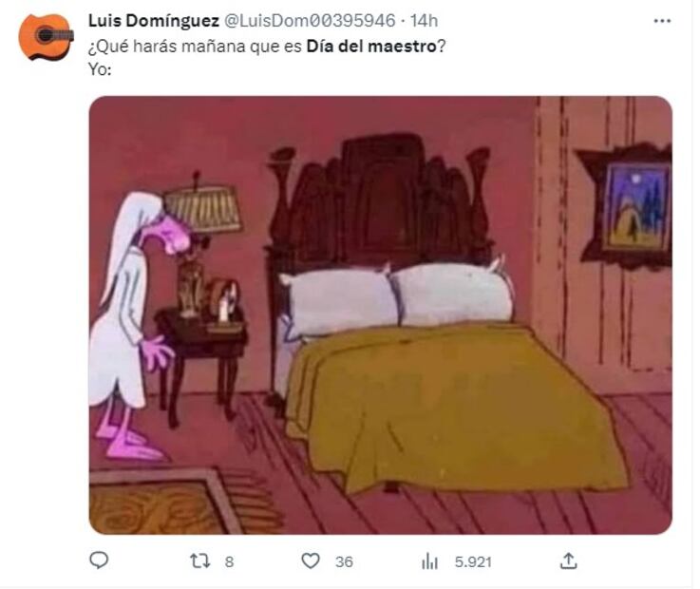Open the Pink Panther bedroom image

[x=380, y=314]
